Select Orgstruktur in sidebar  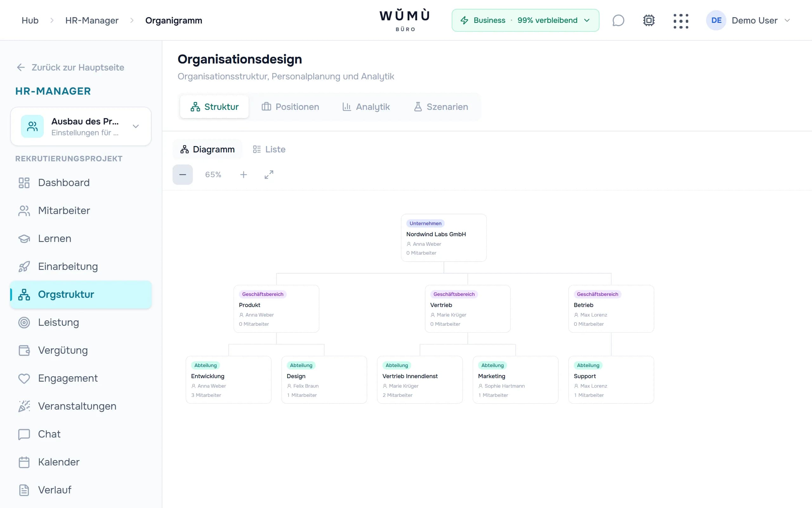pos(81,295)
